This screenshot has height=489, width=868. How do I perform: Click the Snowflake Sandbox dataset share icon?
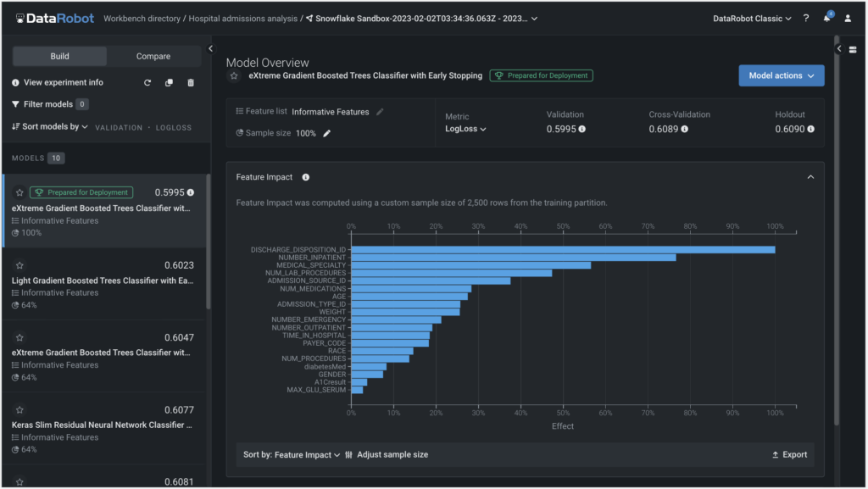(309, 19)
